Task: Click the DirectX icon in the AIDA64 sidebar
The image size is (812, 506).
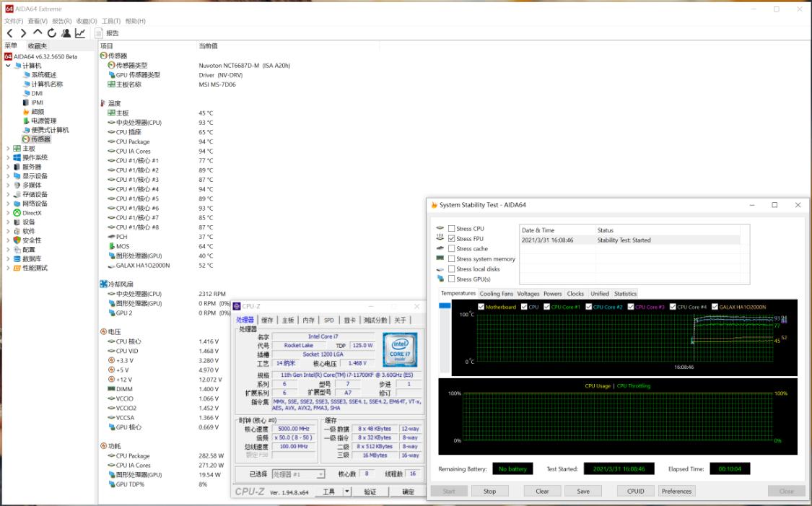Action: [17, 211]
